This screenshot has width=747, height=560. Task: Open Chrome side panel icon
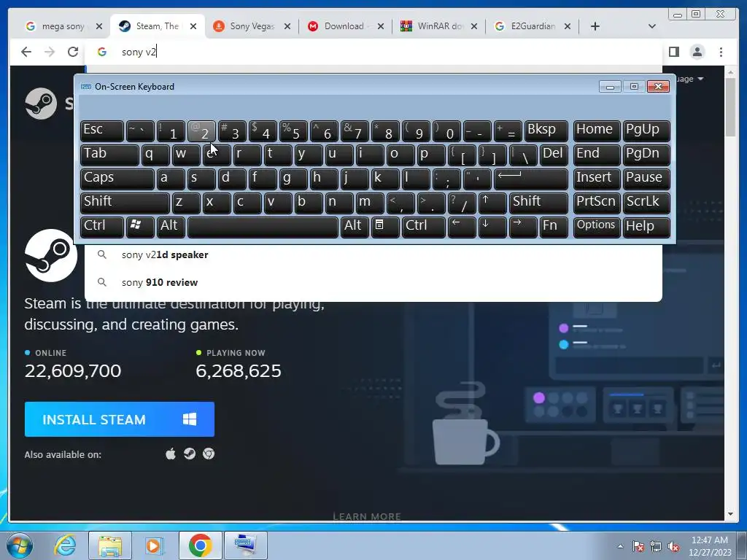coord(673,52)
